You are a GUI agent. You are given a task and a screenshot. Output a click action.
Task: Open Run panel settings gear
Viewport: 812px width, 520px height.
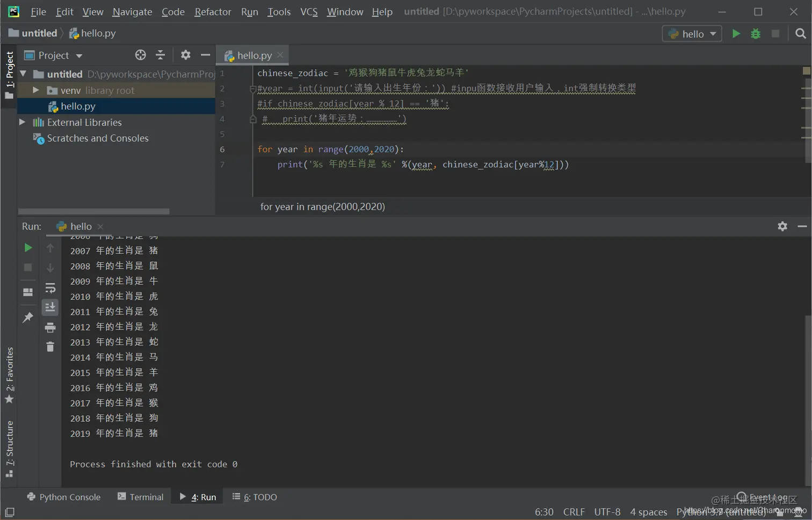[782, 226]
